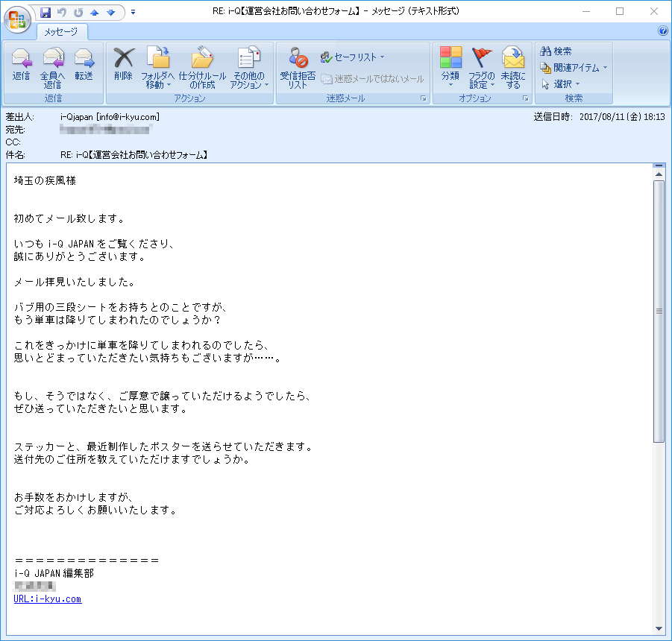Undo with the quick access arrow

pos(62,13)
